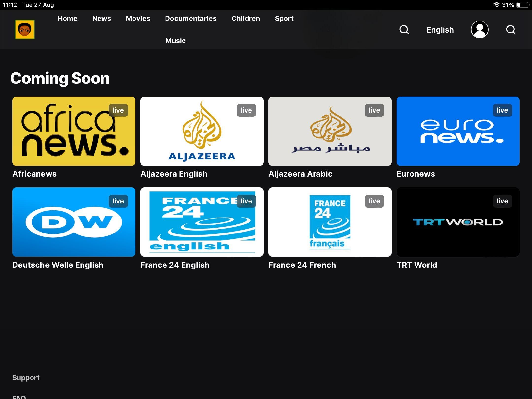Click the Support footer heading
The image size is (532, 399).
pos(26,378)
